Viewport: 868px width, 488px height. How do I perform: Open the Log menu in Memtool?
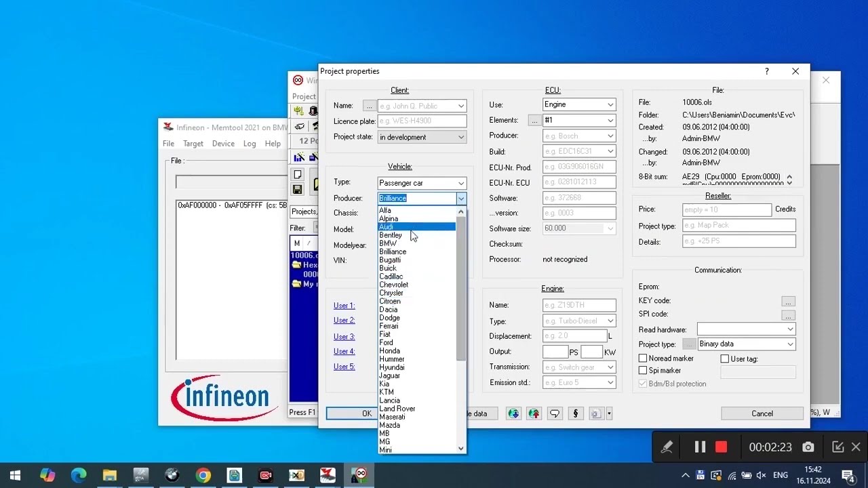(250, 144)
